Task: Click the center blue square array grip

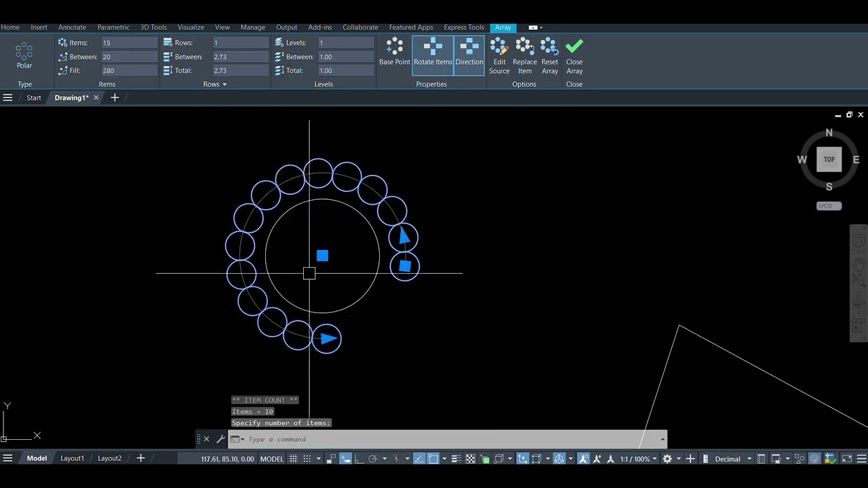Action: (x=322, y=256)
